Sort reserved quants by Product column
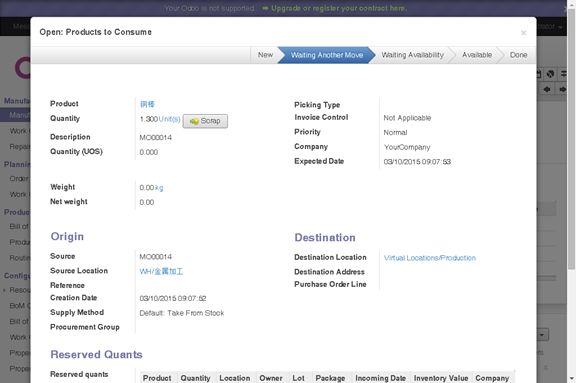576x383 pixels. (157, 378)
